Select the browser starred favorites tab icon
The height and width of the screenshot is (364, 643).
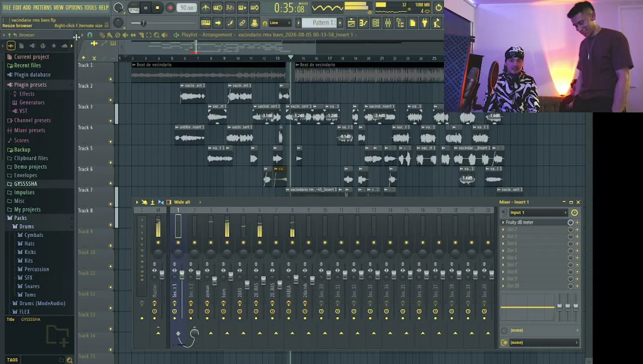[54, 45]
